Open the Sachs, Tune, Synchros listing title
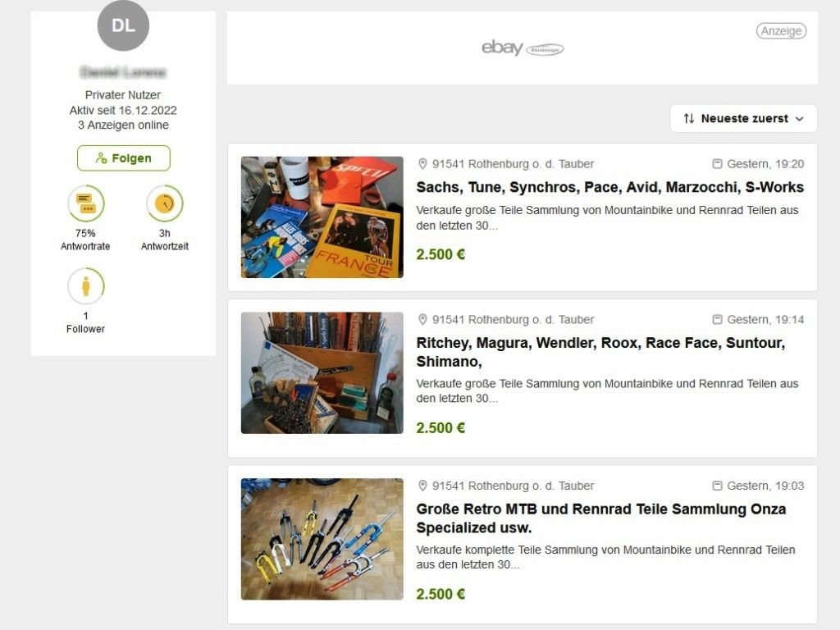Viewport: 840px width, 630px height. pyautogui.click(x=609, y=187)
